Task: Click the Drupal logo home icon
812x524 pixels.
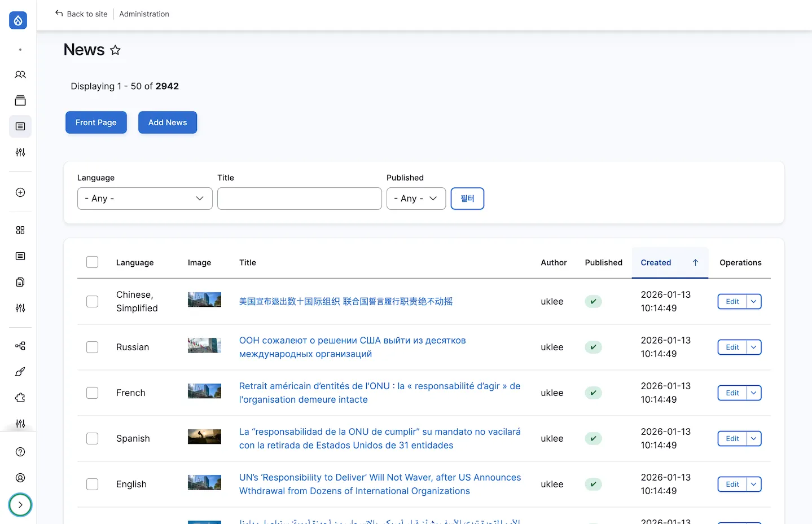Action: (x=18, y=20)
